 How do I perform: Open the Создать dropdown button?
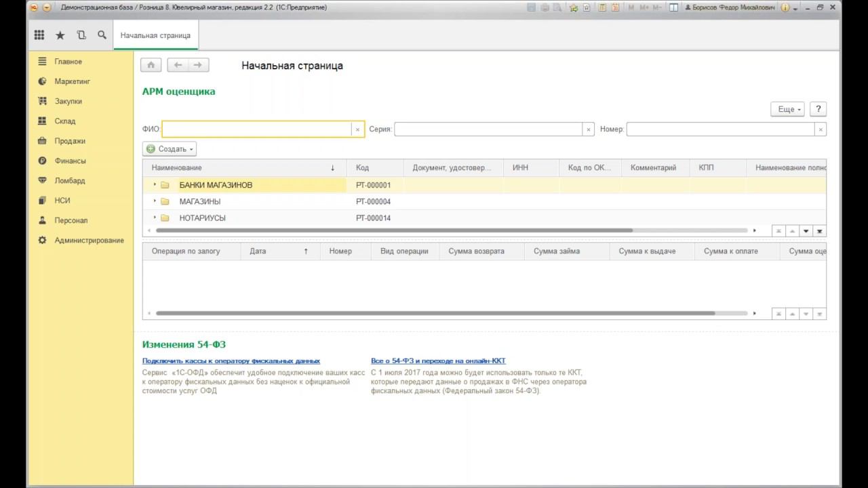[170, 149]
